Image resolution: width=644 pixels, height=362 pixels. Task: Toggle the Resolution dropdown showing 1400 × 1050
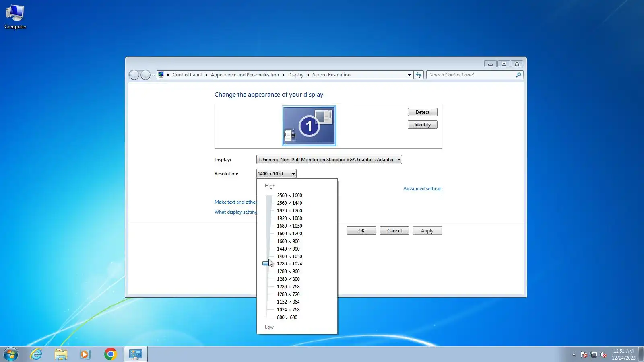click(x=277, y=174)
